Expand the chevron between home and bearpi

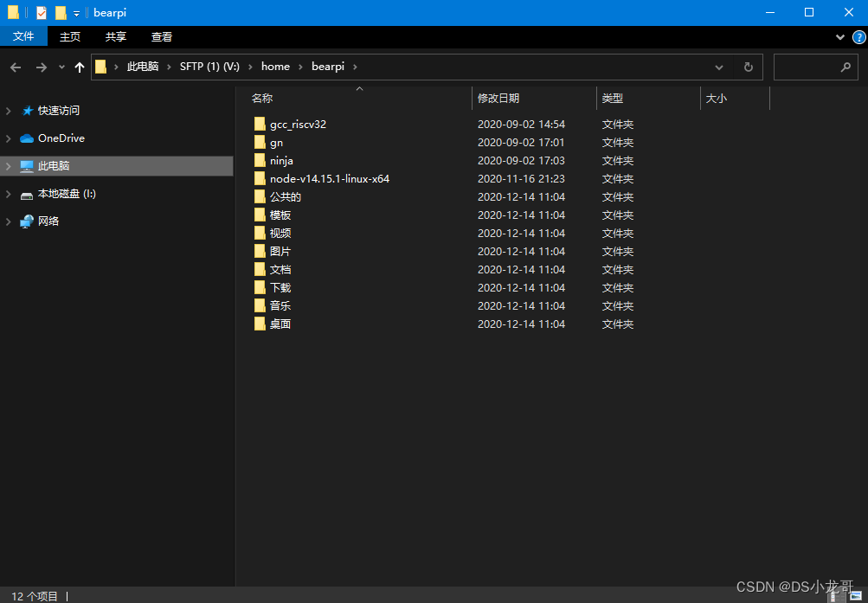[300, 67]
